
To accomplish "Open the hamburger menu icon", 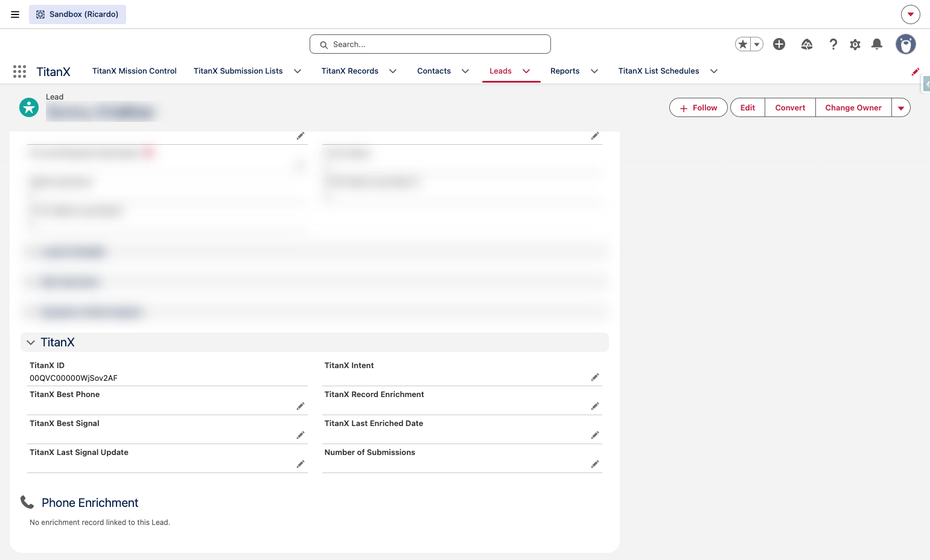I will [15, 14].
